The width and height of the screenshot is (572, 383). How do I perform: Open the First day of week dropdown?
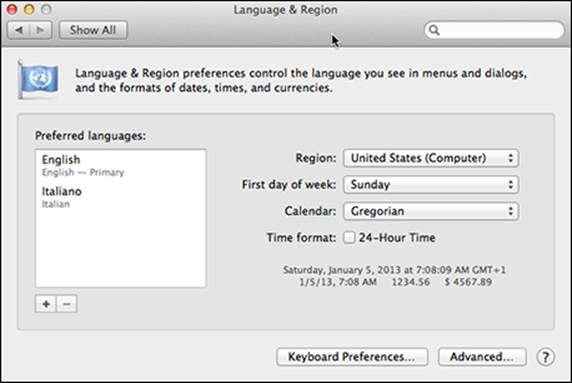431,185
